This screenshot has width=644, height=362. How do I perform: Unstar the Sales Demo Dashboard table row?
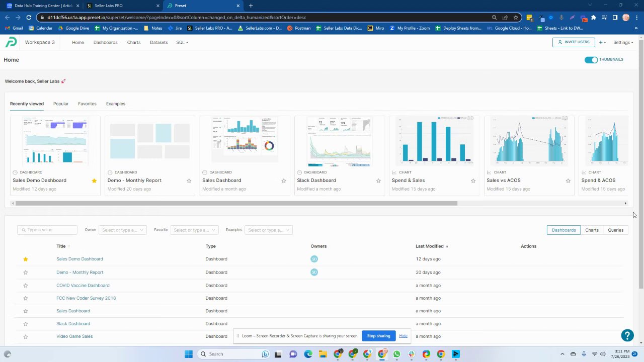pos(26,259)
